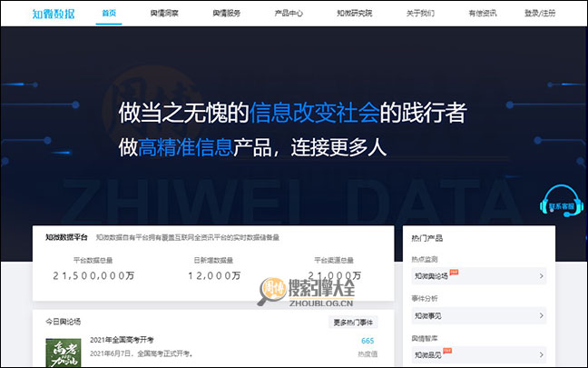Click the 今日舆论场 section title

click(63, 322)
